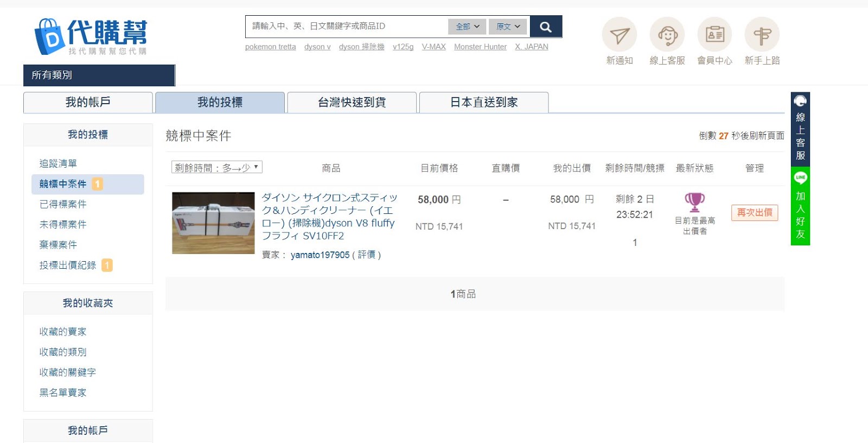Viewport: 868px width, 443px height.
Task: Click remaining time 23:52:21
Action: [x=635, y=215]
